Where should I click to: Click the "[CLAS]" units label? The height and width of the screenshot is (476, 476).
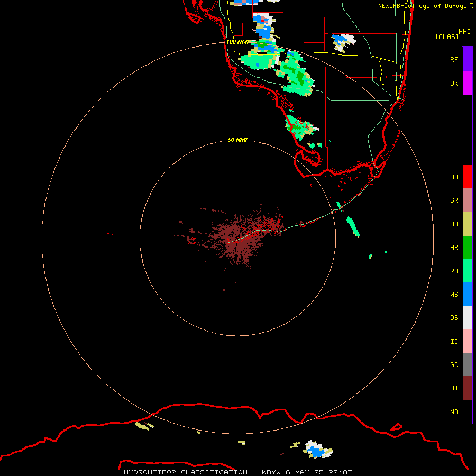coord(447,36)
